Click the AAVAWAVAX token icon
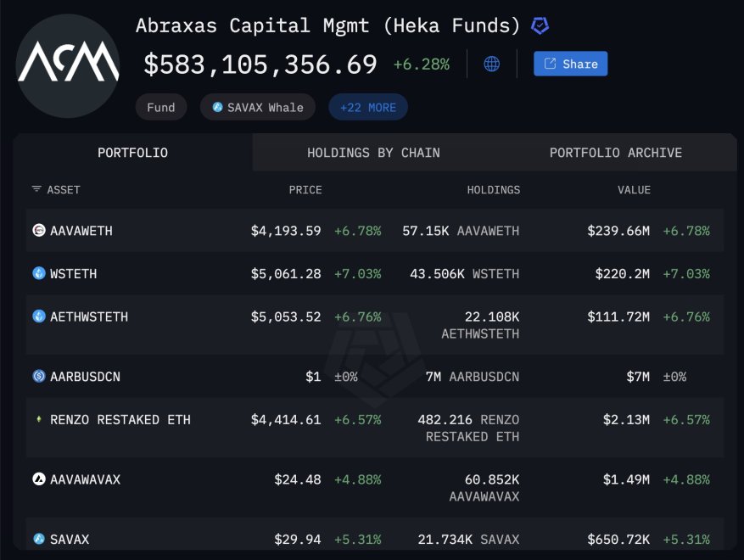This screenshot has width=744, height=560. (x=38, y=479)
